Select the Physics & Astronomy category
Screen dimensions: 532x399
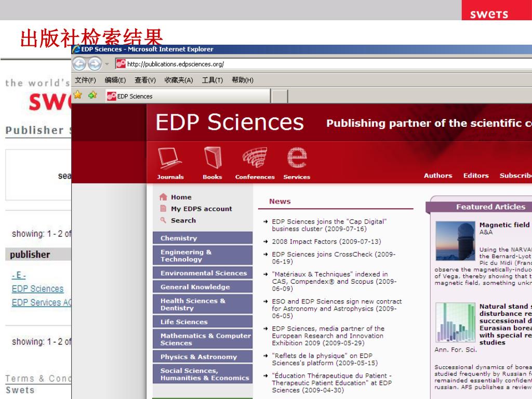pyautogui.click(x=203, y=356)
